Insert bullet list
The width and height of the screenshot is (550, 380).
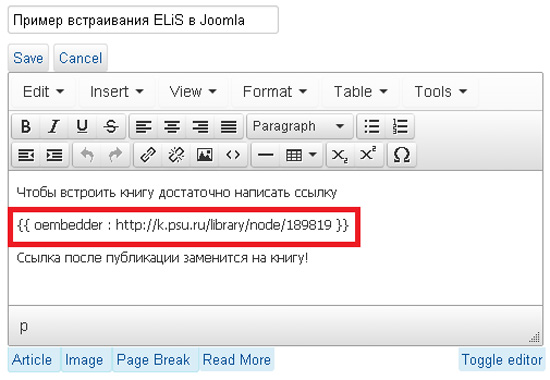pyautogui.click(x=371, y=126)
